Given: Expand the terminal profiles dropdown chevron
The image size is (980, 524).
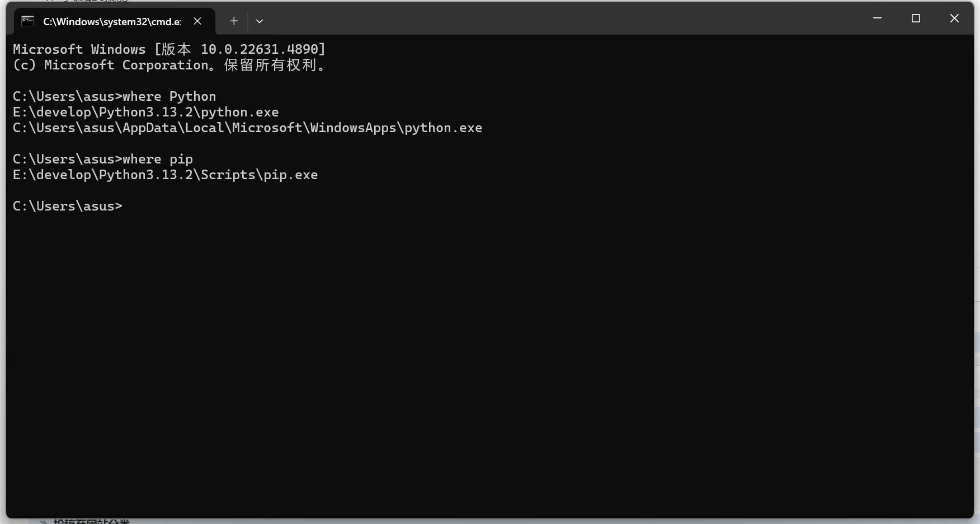Looking at the screenshot, I should 260,21.
